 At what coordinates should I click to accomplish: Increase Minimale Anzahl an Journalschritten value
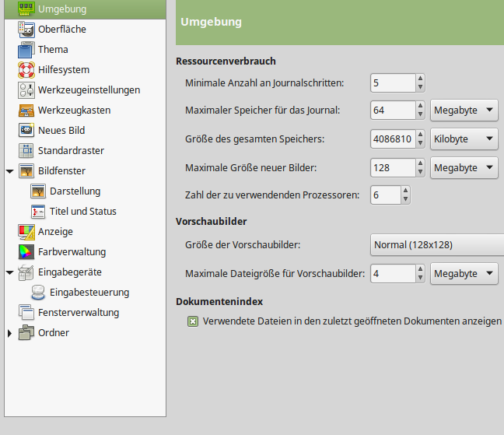pos(420,79)
